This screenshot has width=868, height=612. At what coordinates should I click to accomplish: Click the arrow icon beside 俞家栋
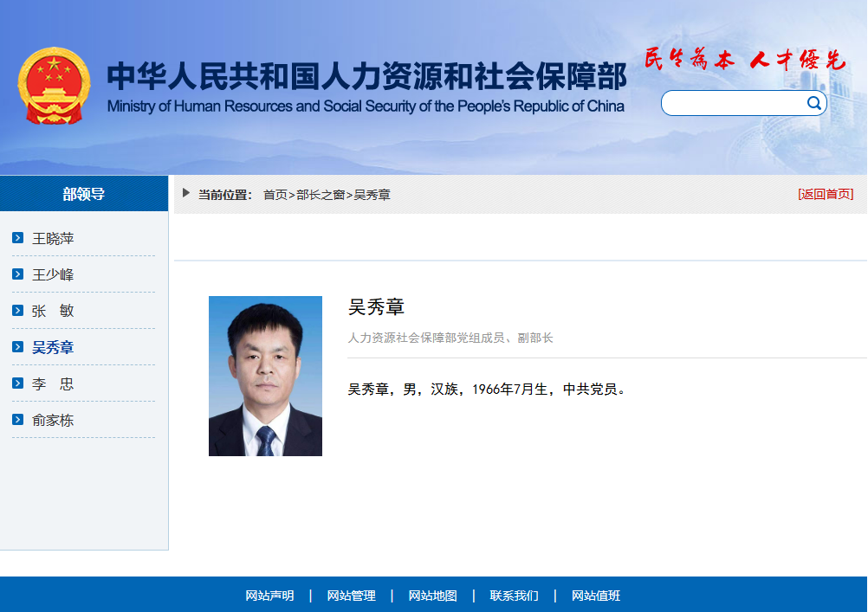[x=17, y=420]
